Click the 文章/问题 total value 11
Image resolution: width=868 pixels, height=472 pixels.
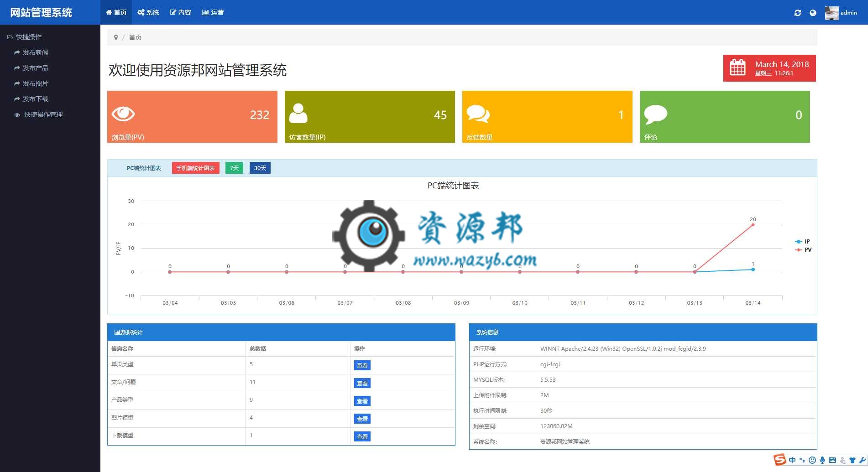(x=252, y=382)
